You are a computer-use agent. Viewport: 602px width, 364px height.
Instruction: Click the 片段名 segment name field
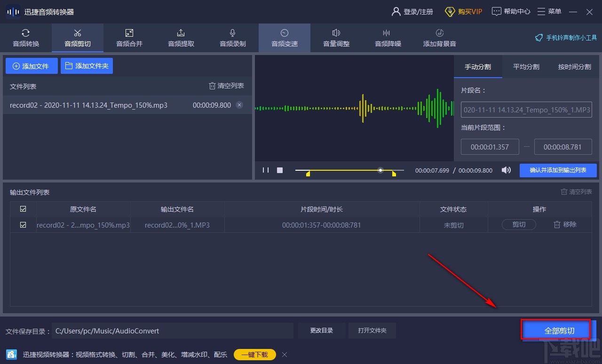[x=526, y=110]
